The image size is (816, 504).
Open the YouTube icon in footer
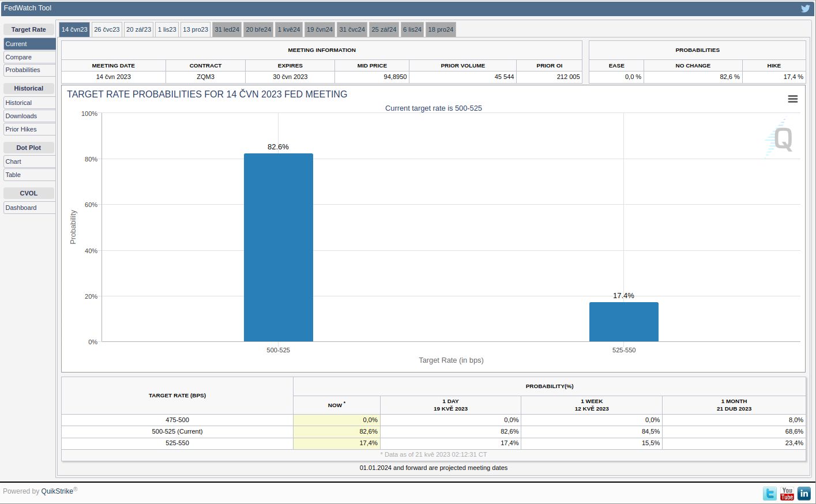point(787,494)
